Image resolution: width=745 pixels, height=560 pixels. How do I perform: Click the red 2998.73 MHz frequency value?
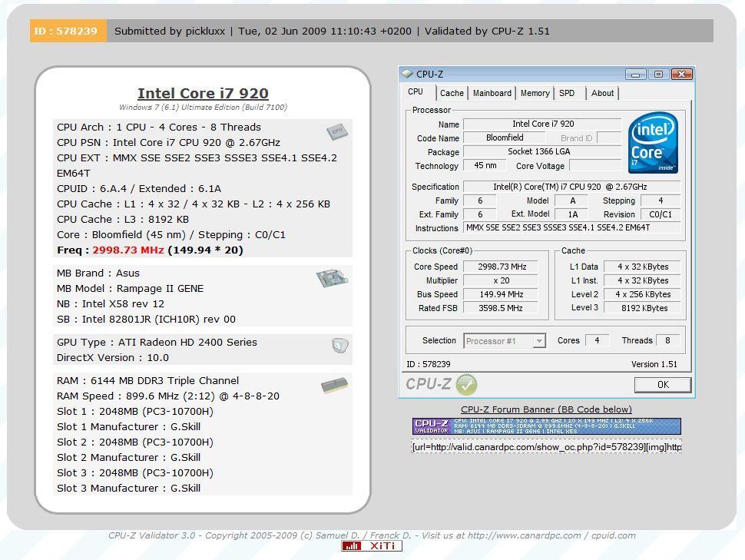click(x=128, y=250)
